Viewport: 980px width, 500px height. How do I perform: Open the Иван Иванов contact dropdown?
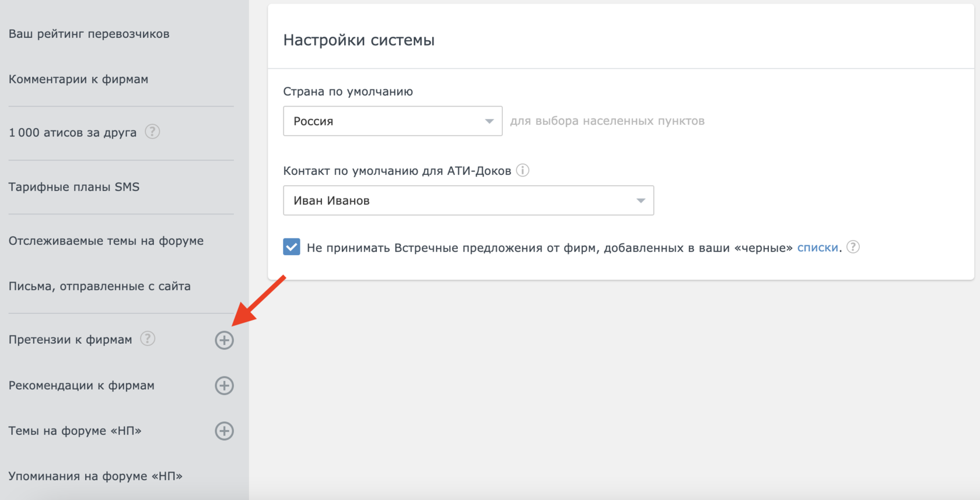click(468, 200)
